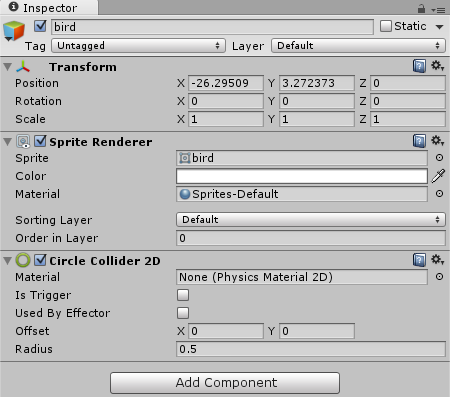The height and width of the screenshot is (397, 453).
Task: Click the Rotation X field
Action: (226, 101)
